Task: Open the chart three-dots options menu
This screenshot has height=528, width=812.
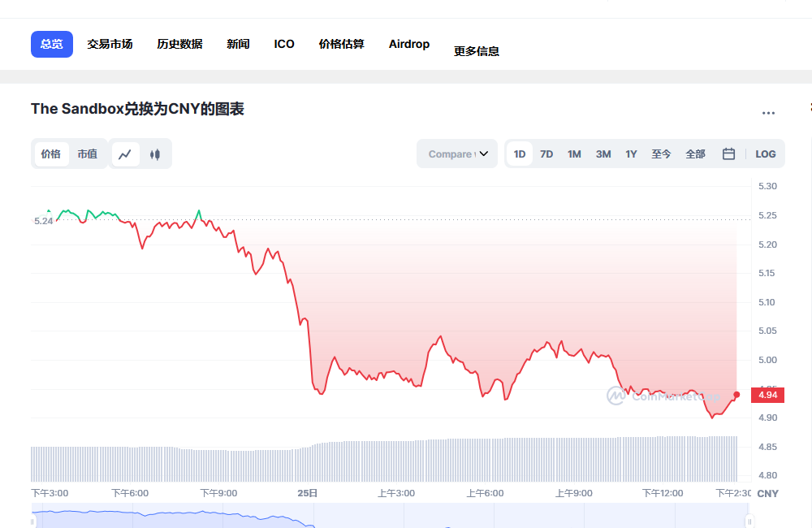Action: (768, 113)
